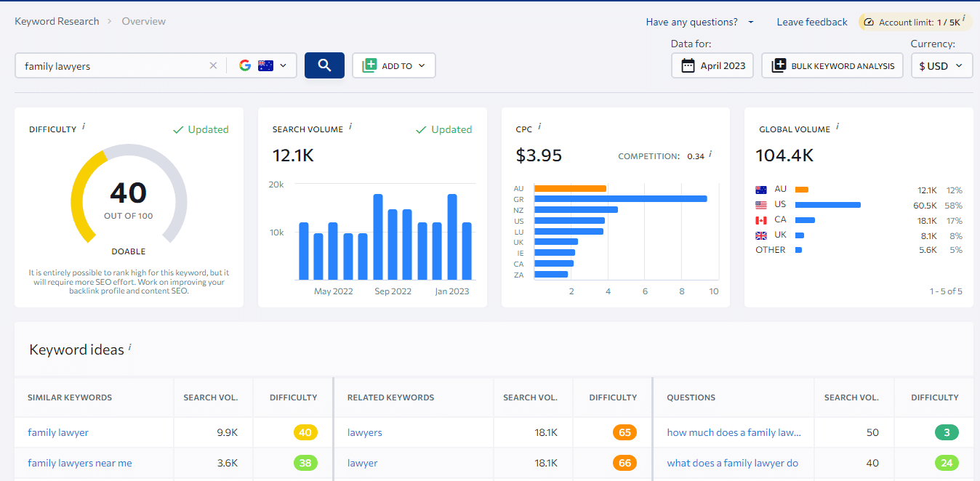The height and width of the screenshot is (481, 980).
Task: Open the Google Australia search engine dropdown
Action: coord(262,65)
